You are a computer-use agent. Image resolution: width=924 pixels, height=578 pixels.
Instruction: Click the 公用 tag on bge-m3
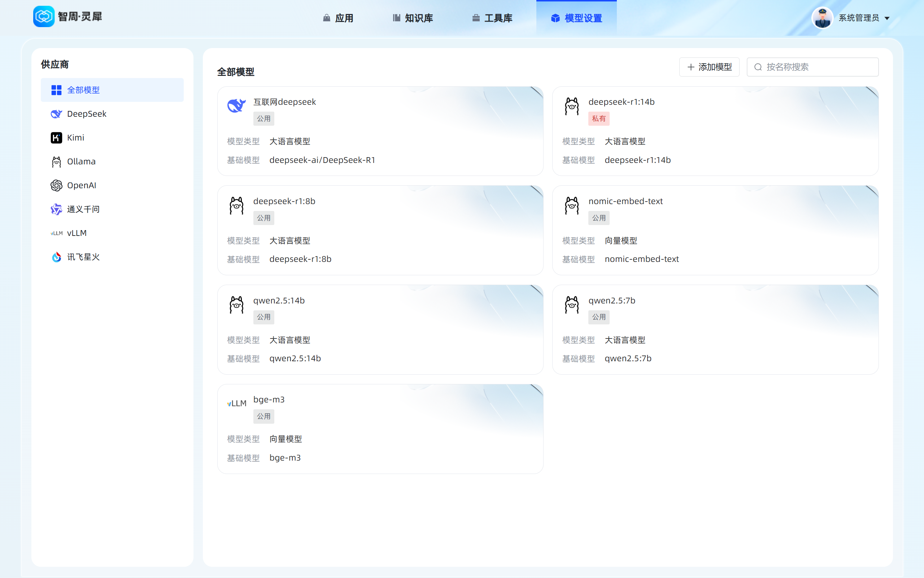[264, 417]
